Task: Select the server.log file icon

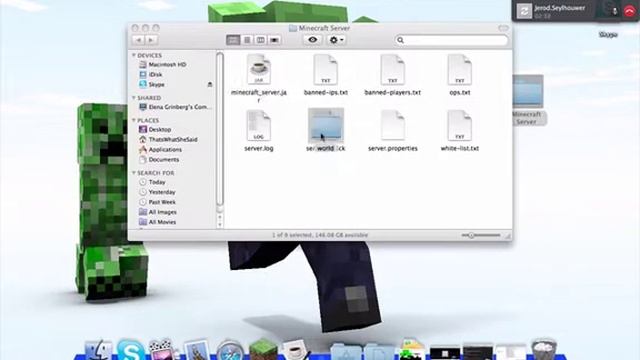Action: [x=258, y=126]
